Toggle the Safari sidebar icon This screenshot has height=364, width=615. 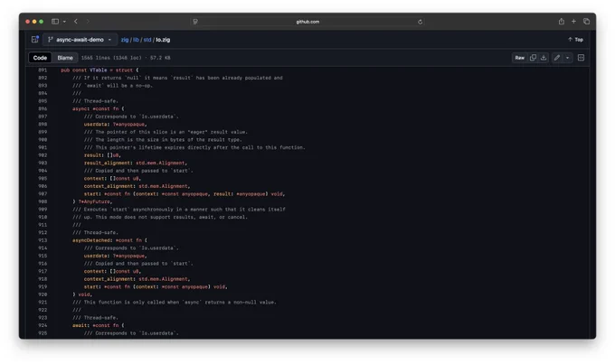point(55,22)
